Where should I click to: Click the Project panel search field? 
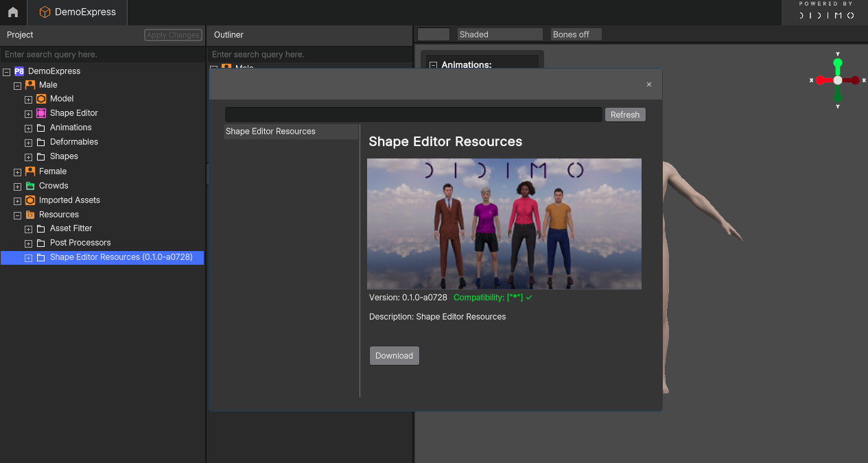pos(102,54)
